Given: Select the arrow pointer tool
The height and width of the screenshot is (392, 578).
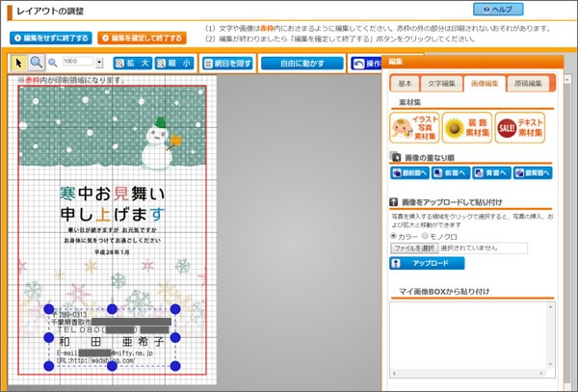Looking at the screenshot, I should [18, 63].
